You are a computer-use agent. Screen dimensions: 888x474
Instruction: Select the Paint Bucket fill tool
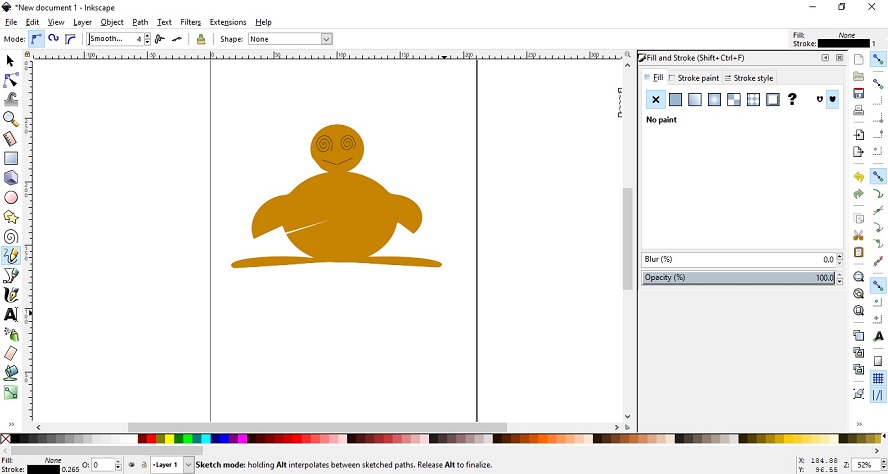click(11, 373)
